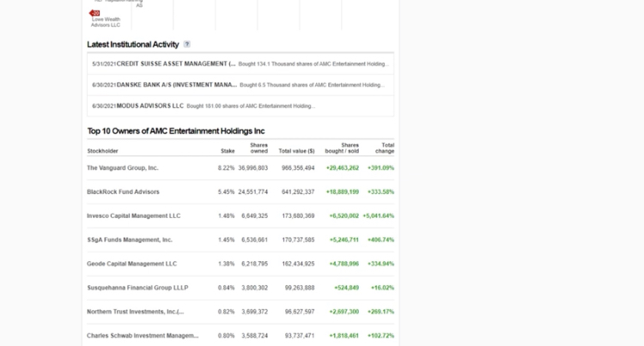This screenshot has width=644, height=346.
Task: Open Invesco Capital Management LLC stockholder
Action: (133, 215)
